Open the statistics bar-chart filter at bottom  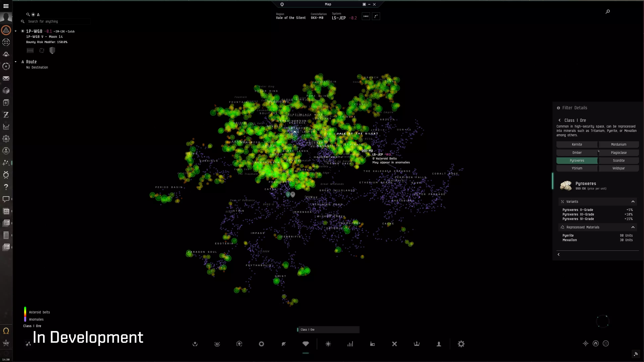point(350,344)
